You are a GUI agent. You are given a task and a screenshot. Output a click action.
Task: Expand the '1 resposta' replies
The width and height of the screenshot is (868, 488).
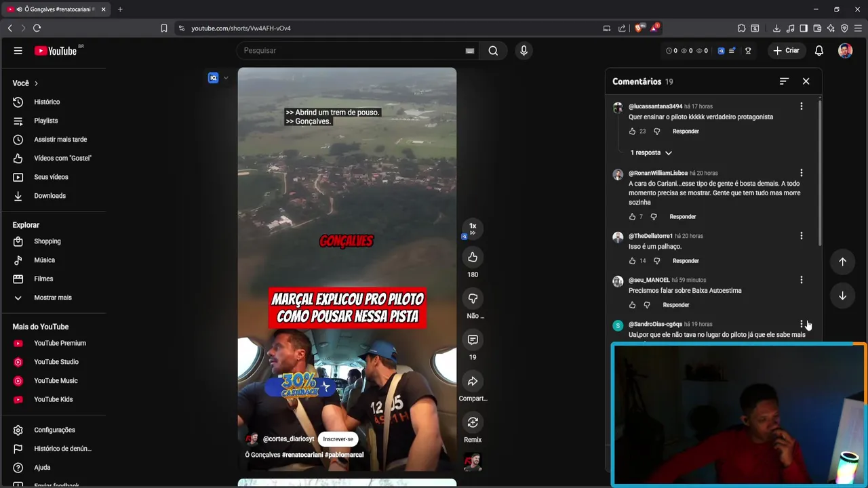[x=650, y=153]
